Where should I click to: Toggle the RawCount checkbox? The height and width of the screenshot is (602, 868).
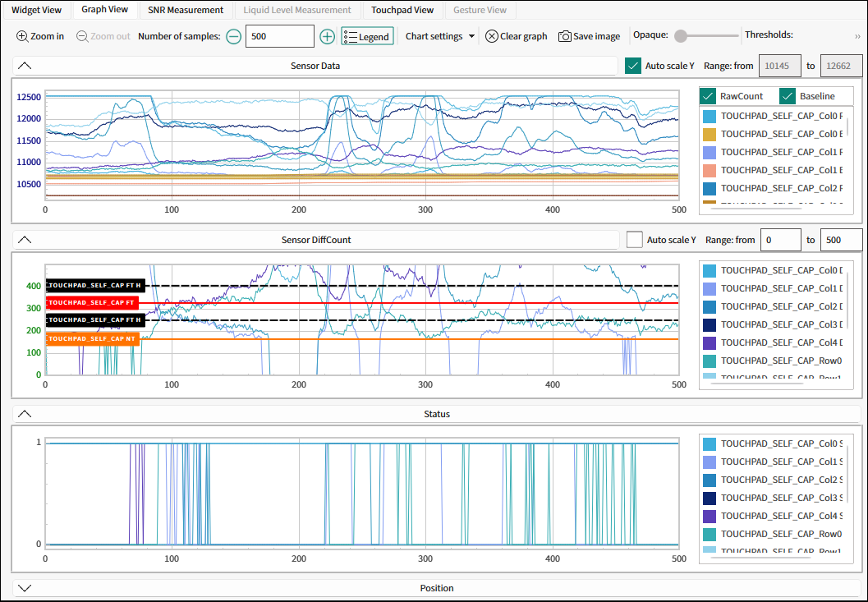(708, 96)
